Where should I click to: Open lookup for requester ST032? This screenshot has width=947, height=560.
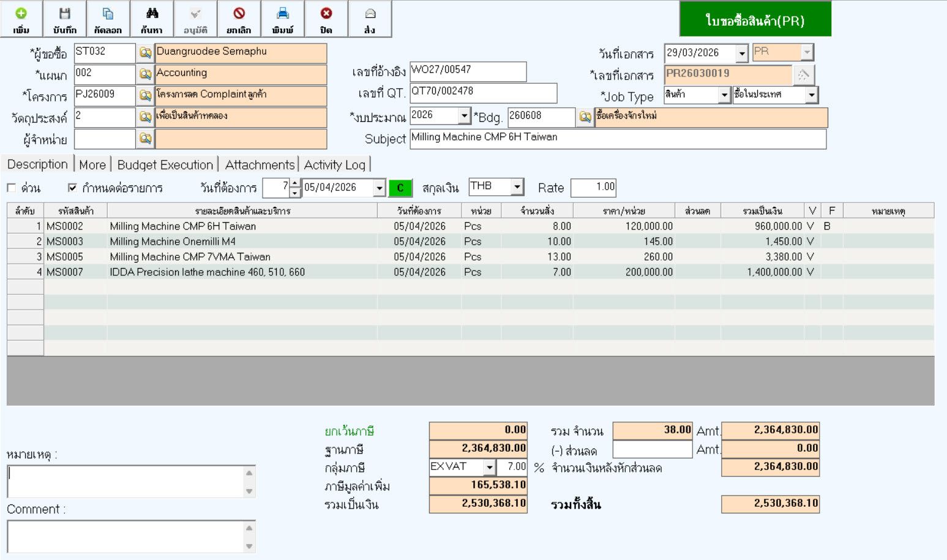tap(145, 53)
